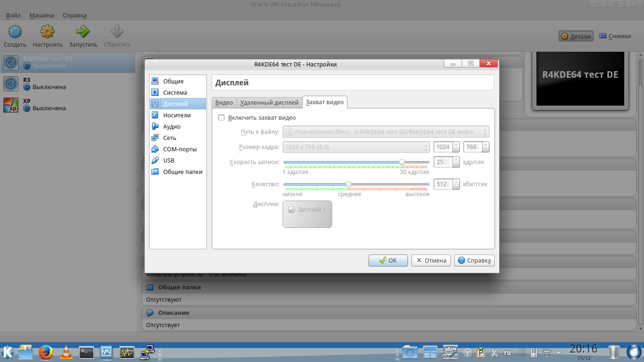
Task: Open the Машина menu
Action: pyautogui.click(x=41, y=16)
